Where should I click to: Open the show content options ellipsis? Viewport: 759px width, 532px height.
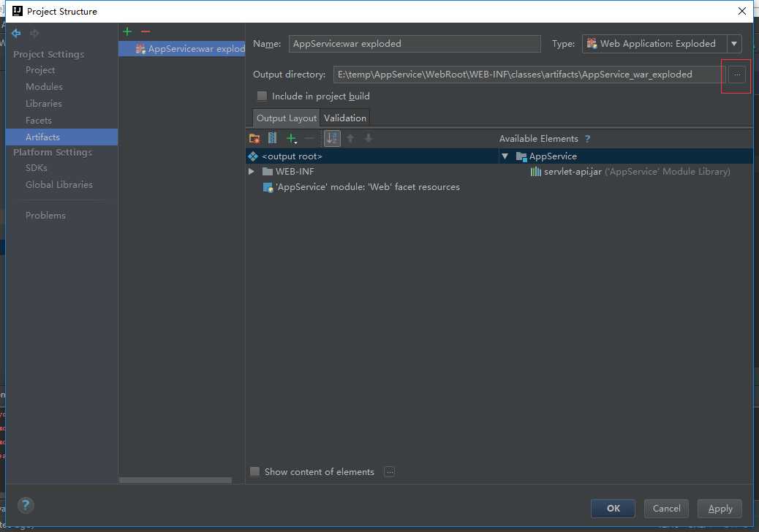click(x=390, y=471)
